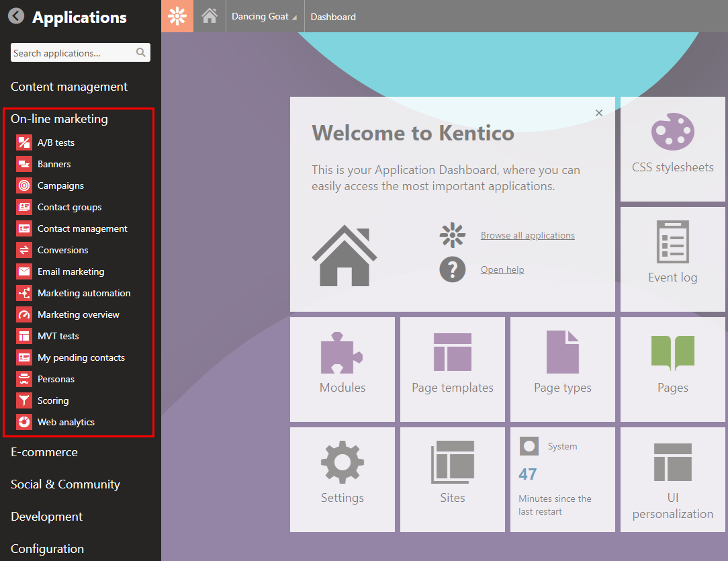
Task: Open the Marketing automation icon
Action: click(x=24, y=293)
